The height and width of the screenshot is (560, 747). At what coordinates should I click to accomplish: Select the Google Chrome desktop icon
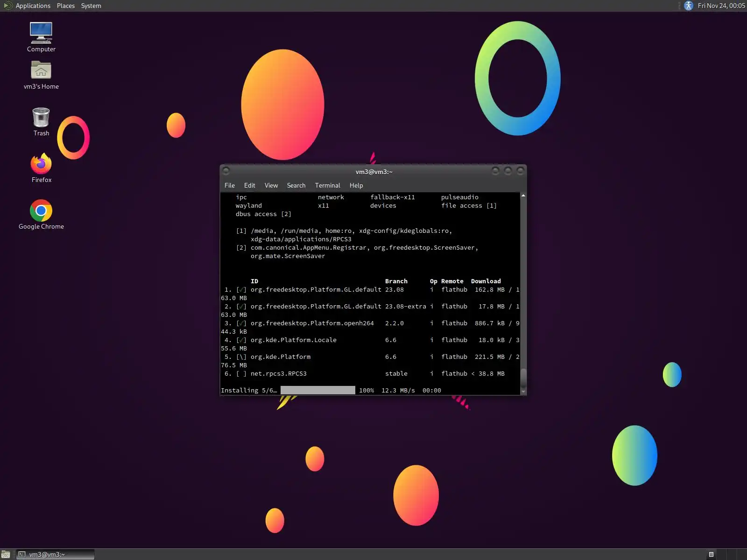41,214
